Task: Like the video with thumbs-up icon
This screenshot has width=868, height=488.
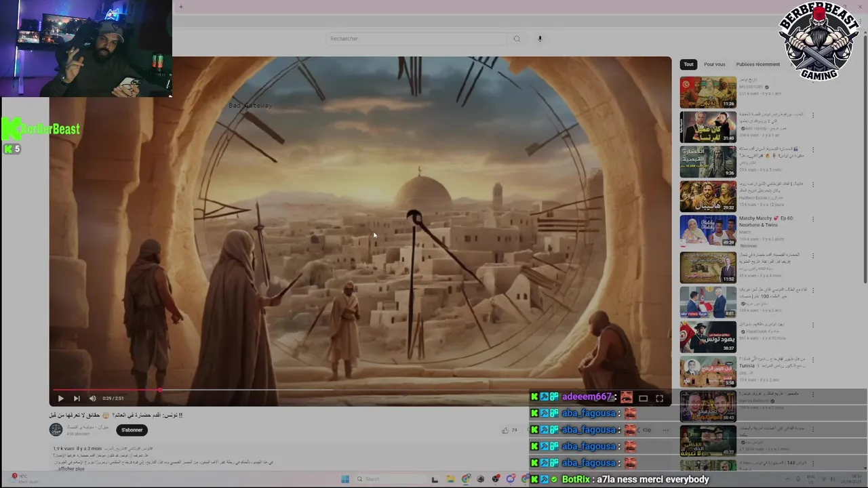Action: tap(505, 430)
